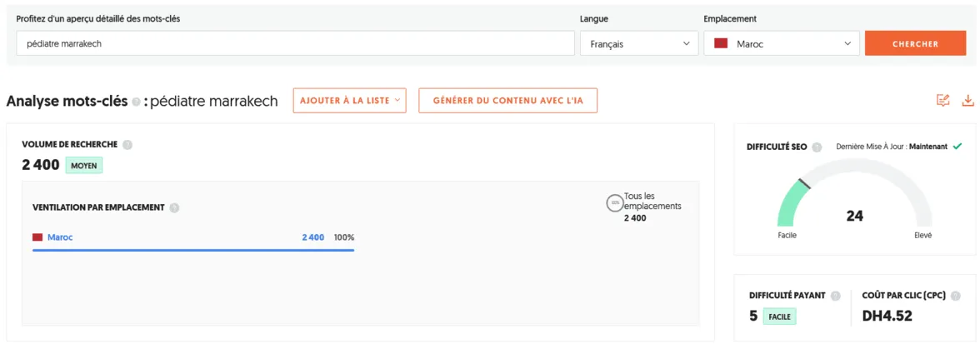Viewport: 980px width, 344px height.
Task: Click help icon beside DIFFICULTÉ PAYANT
Action: coord(836,296)
